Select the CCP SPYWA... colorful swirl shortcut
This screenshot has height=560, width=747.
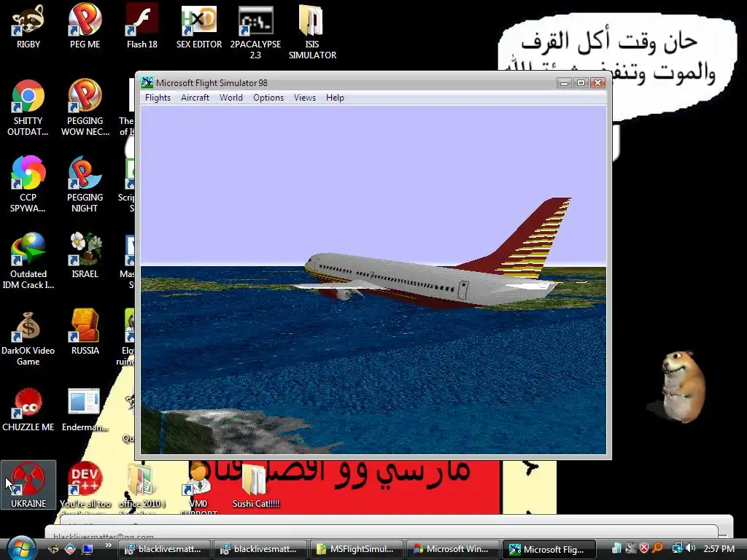click(x=28, y=184)
